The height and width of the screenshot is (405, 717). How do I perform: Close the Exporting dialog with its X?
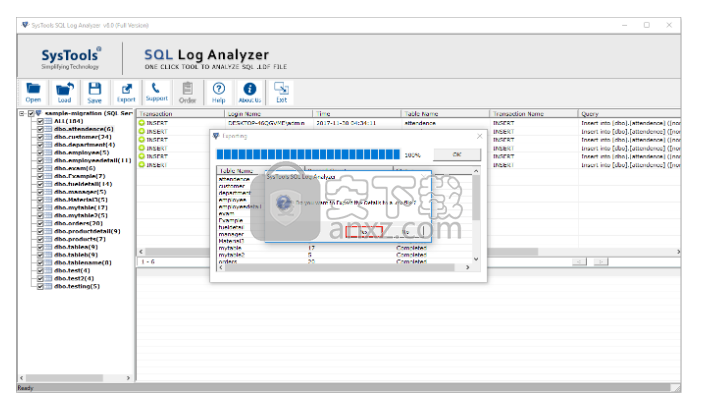click(479, 136)
